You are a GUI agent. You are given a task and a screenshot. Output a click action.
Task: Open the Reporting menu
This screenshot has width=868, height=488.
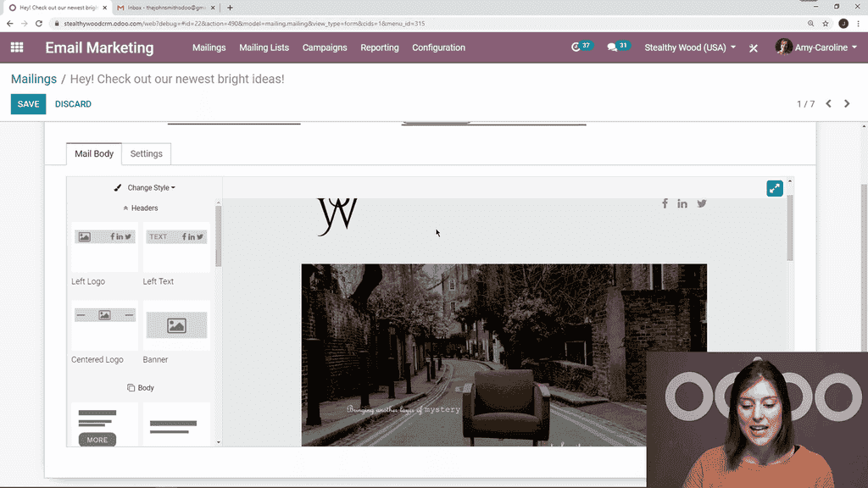[x=379, y=47]
